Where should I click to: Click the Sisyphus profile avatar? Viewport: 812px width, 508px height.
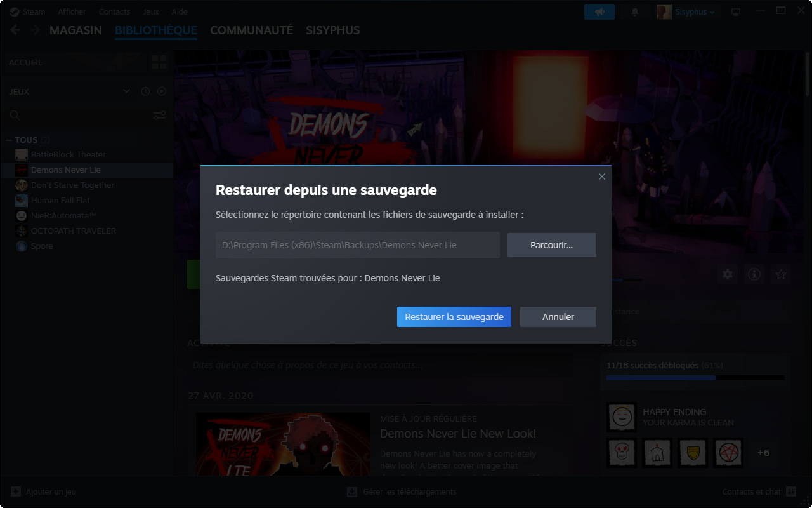point(664,11)
